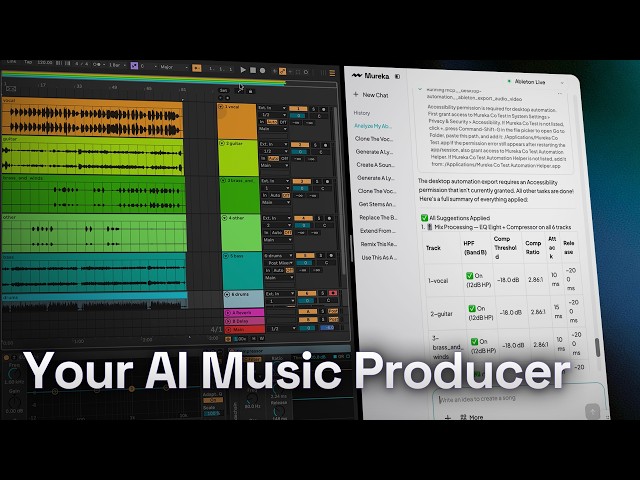Open the Get Stems An... history item
This screenshot has height=480, width=640.
tap(377, 204)
